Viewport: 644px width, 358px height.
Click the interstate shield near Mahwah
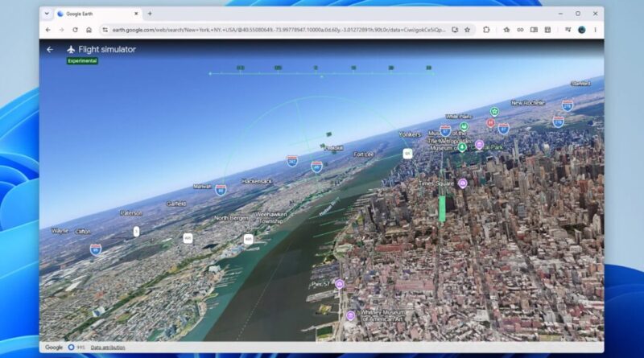(x=221, y=190)
